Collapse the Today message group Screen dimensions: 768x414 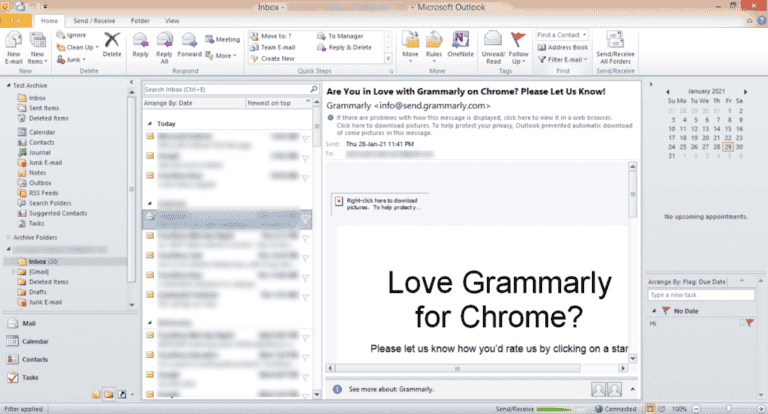[x=150, y=124]
